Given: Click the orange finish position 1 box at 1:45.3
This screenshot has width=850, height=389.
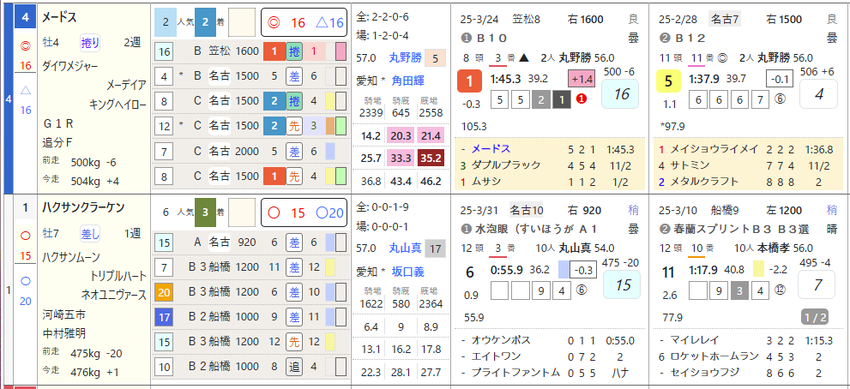Looking at the screenshot, I should click(469, 81).
